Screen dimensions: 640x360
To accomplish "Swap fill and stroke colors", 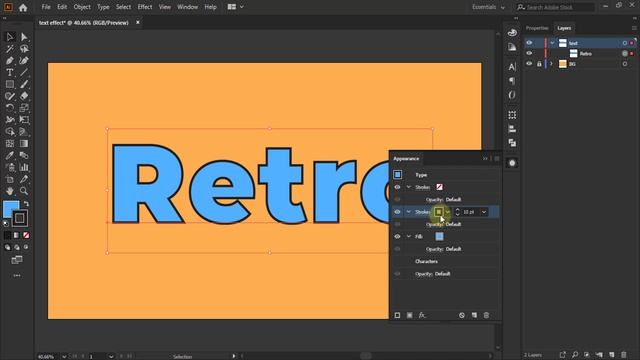I will click(x=26, y=204).
